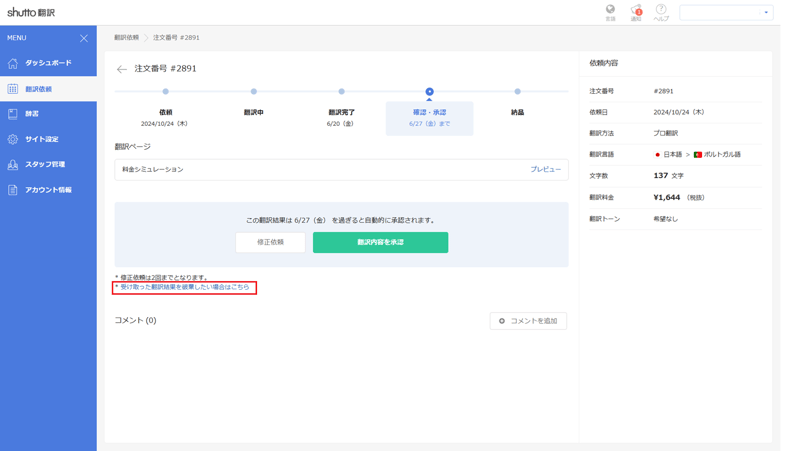The width and height of the screenshot is (786, 451).
Task: Select the 翻訳完了 step marker
Action: coord(341,92)
